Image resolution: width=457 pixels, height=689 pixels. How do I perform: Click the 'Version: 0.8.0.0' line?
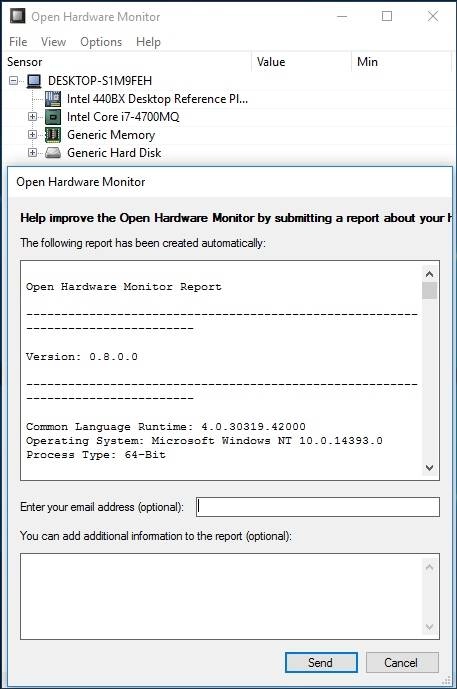coord(82,356)
